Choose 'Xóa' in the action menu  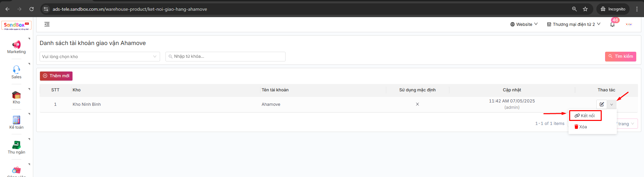[x=581, y=127]
